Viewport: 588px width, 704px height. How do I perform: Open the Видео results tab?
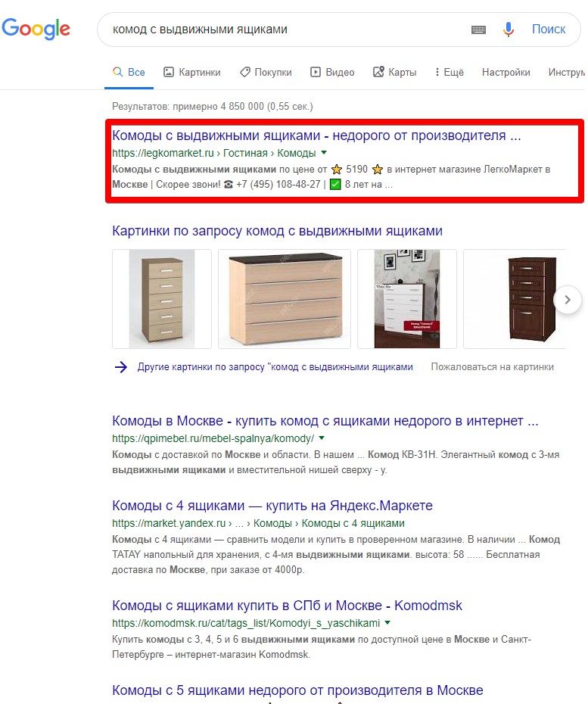click(x=332, y=72)
